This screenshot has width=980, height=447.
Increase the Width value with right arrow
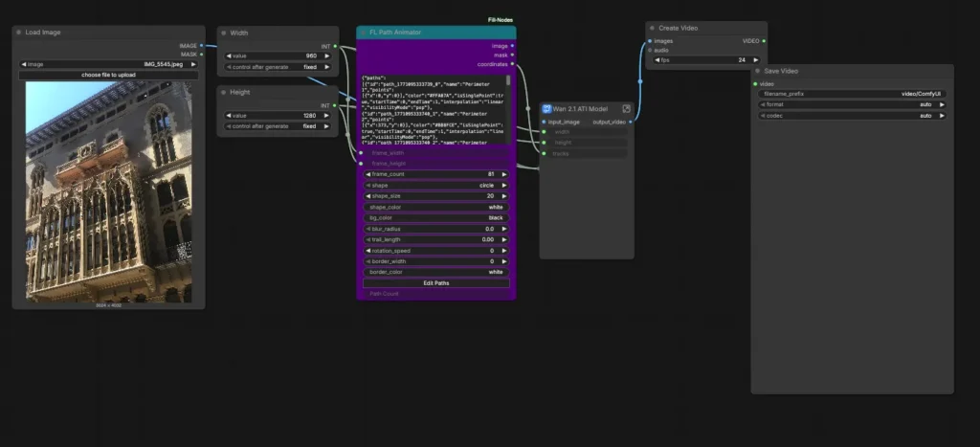click(330, 56)
